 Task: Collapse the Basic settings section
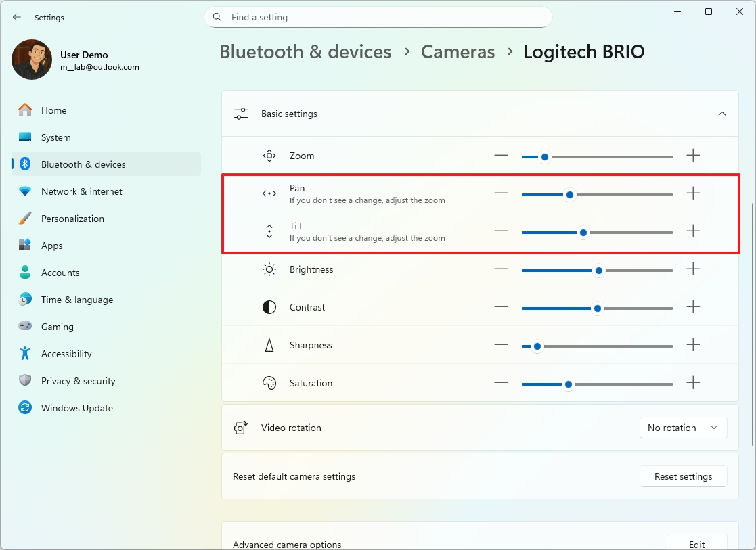[721, 114]
